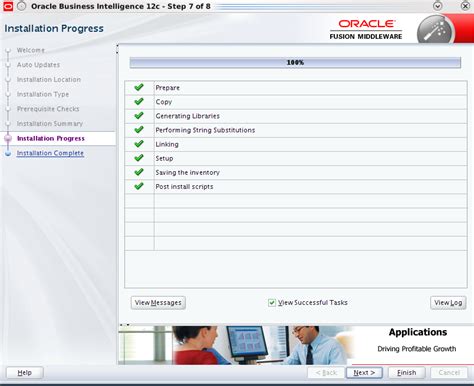Click the Oracle red logo icon in title bar
Screen dimensions: 474x386
8,6
